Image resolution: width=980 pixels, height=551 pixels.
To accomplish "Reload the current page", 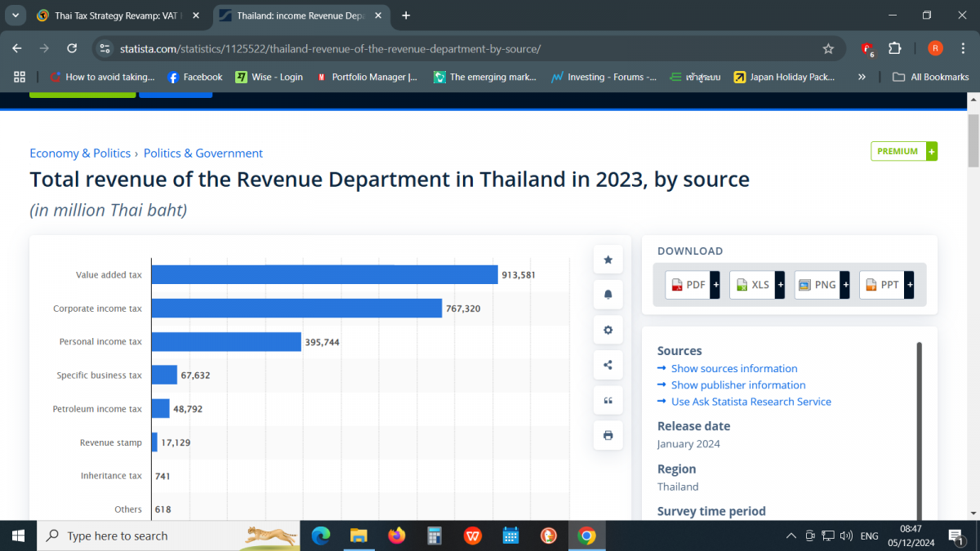I will [x=72, y=49].
